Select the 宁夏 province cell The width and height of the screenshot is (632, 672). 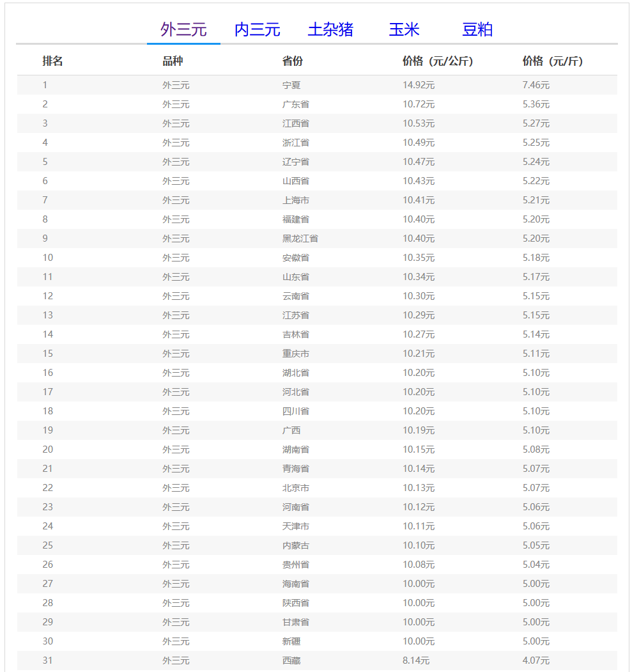pyautogui.click(x=291, y=85)
